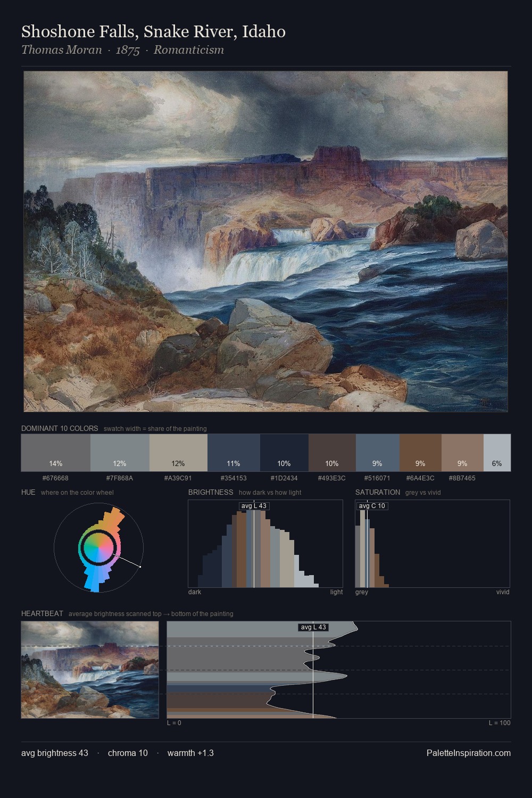Click the artist name "Thomas Moran"
Viewport: 532px width, 798px height.
pos(61,50)
